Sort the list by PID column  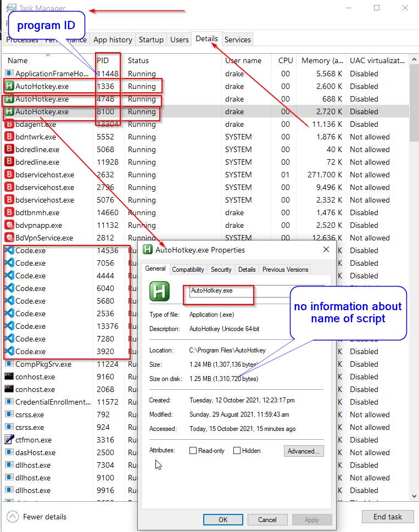point(103,60)
